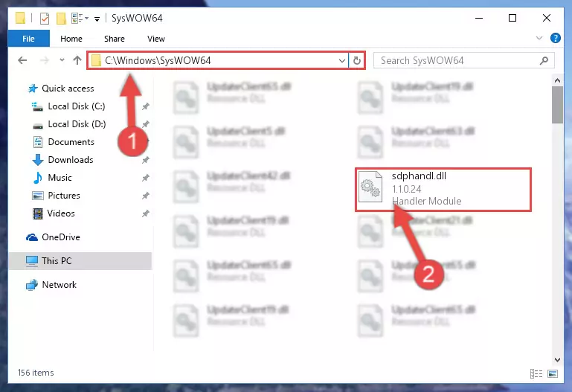Image resolution: width=572 pixels, height=392 pixels.
Task: Click the pin icon next to Music
Action: pos(146,178)
